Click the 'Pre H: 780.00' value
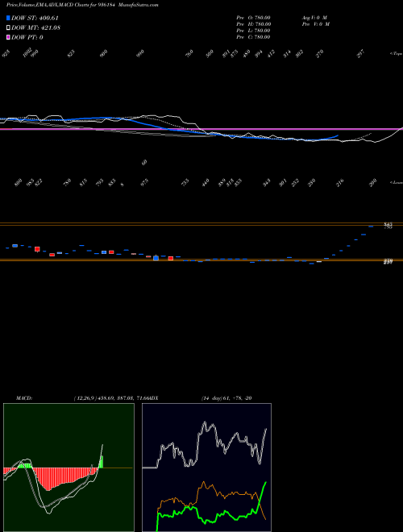 253,24
